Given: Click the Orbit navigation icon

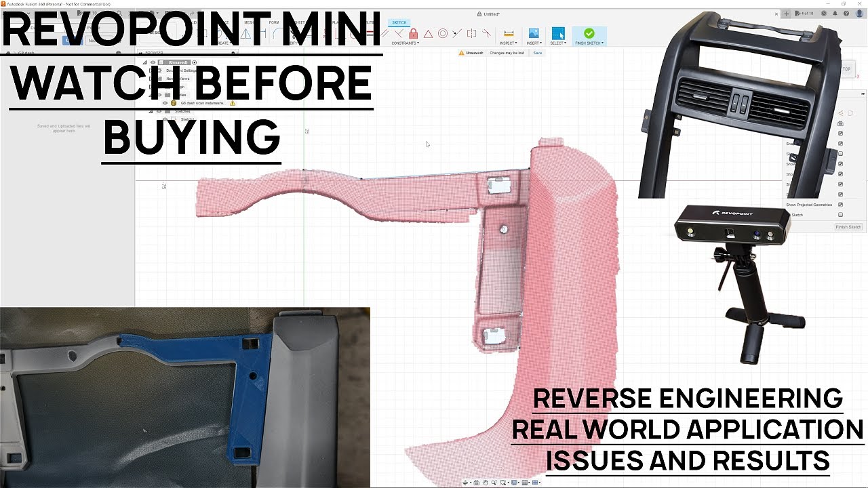Looking at the screenshot, I should tap(465, 483).
